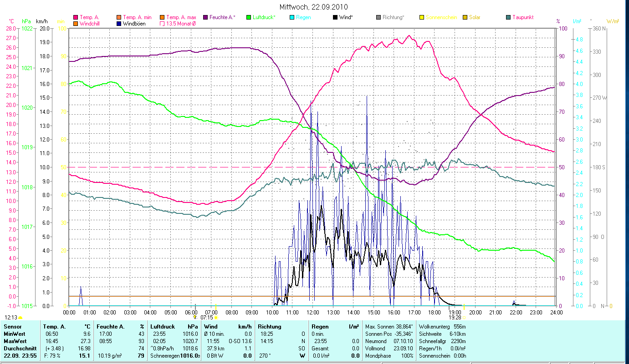Click the Sichtweite 6-10km entry
The width and height of the screenshot is (629, 364).
tap(442, 334)
